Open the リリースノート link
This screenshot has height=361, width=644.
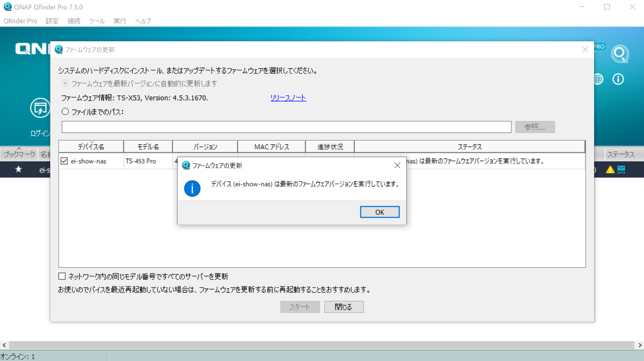click(288, 98)
